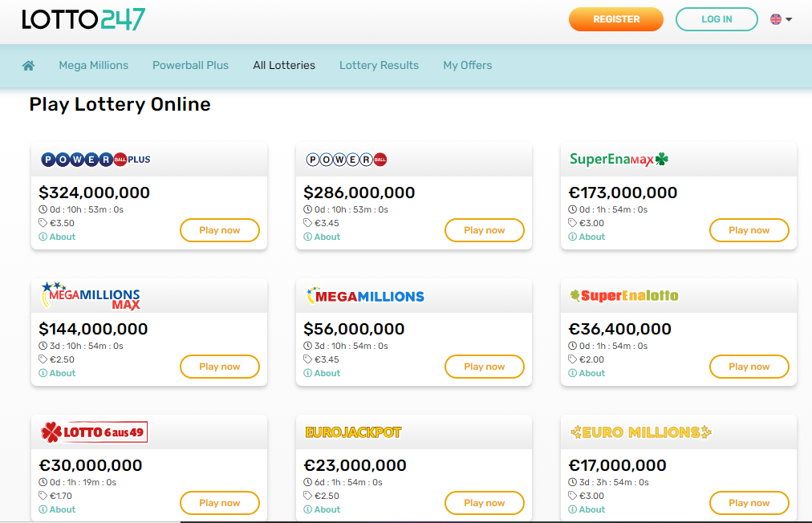Click Powerball Plus logo on card
This screenshot has width=812, height=523.
click(x=95, y=160)
